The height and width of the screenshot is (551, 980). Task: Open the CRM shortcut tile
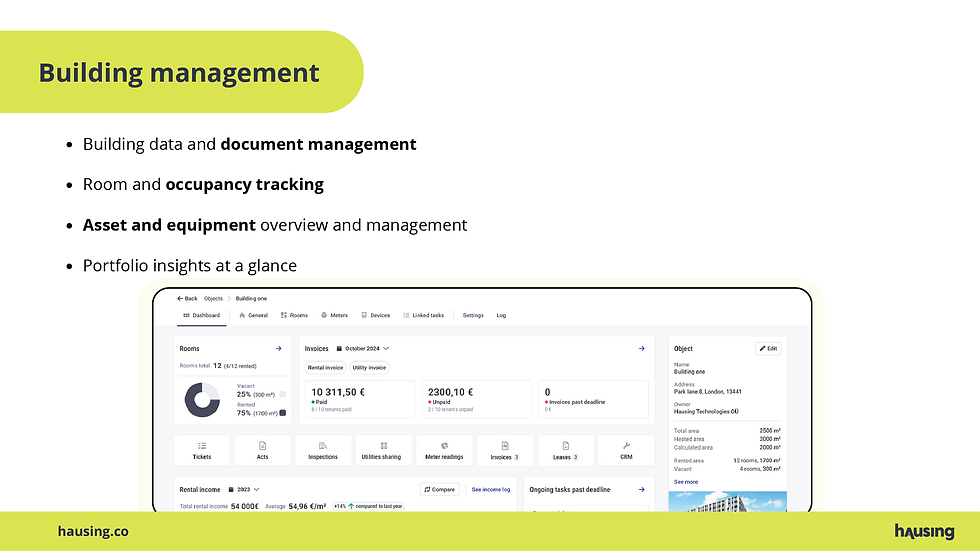[x=626, y=450]
